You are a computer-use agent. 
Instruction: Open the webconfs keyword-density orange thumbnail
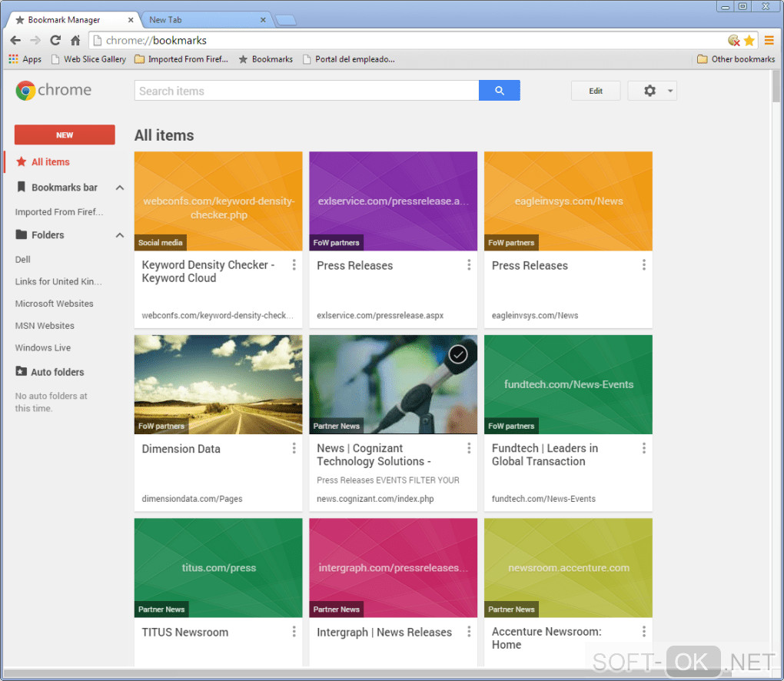tap(218, 201)
